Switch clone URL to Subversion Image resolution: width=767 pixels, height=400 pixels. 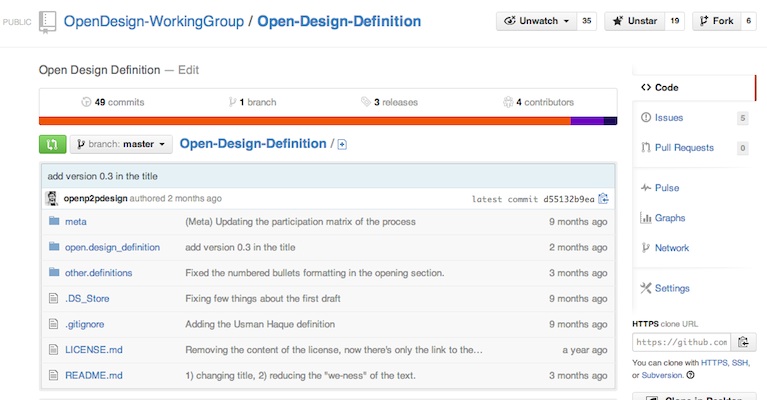click(x=662, y=375)
